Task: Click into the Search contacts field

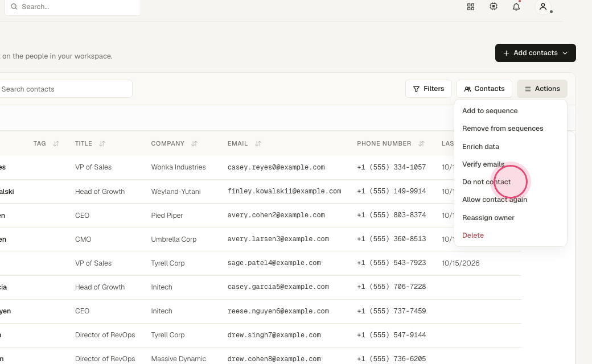Action: [65, 89]
